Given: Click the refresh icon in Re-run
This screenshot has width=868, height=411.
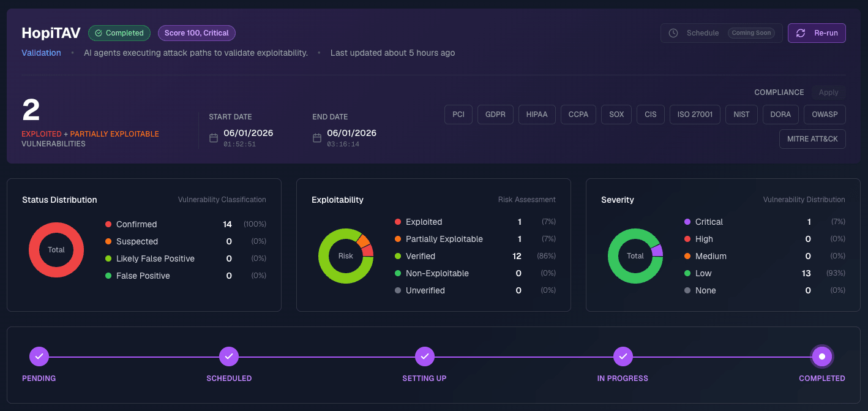Looking at the screenshot, I should (801, 33).
